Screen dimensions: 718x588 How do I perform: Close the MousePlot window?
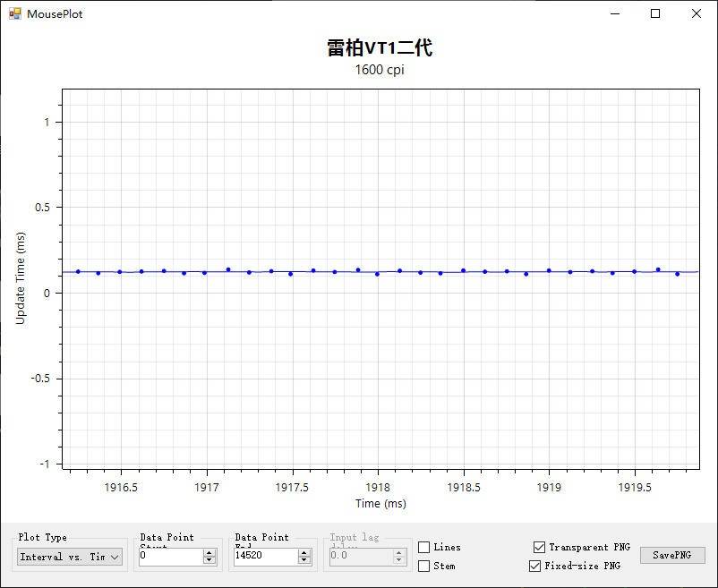click(x=697, y=13)
